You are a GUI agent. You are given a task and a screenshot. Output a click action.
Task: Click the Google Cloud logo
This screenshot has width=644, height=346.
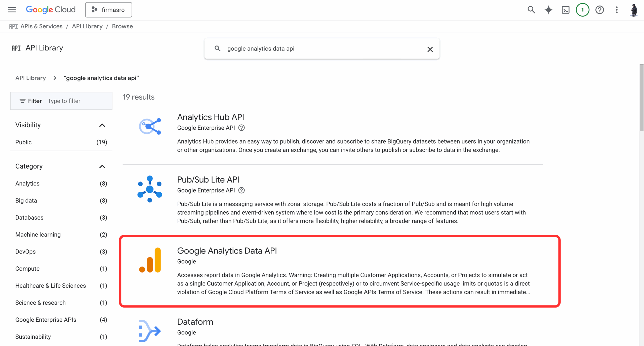click(51, 10)
